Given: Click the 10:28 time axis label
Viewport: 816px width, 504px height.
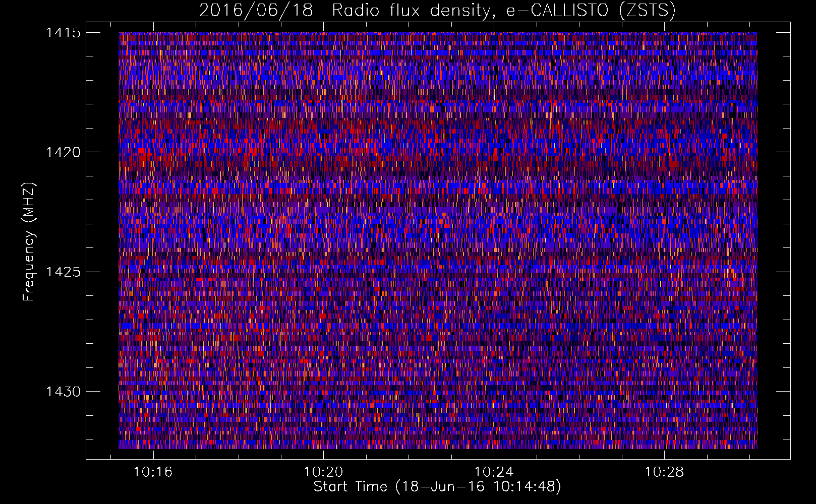Looking at the screenshot, I should [665, 472].
